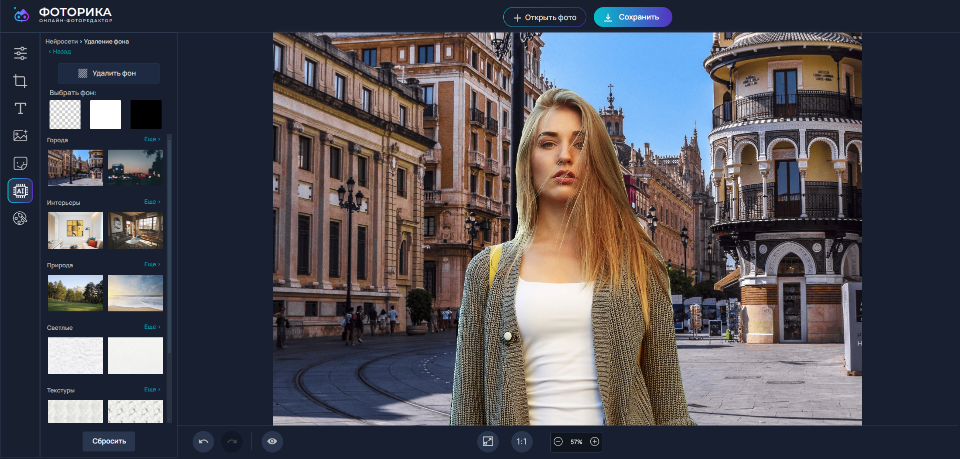Select the beach sunset nature thumbnail
Image resolution: width=960 pixels, height=459 pixels.
coord(135,293)
